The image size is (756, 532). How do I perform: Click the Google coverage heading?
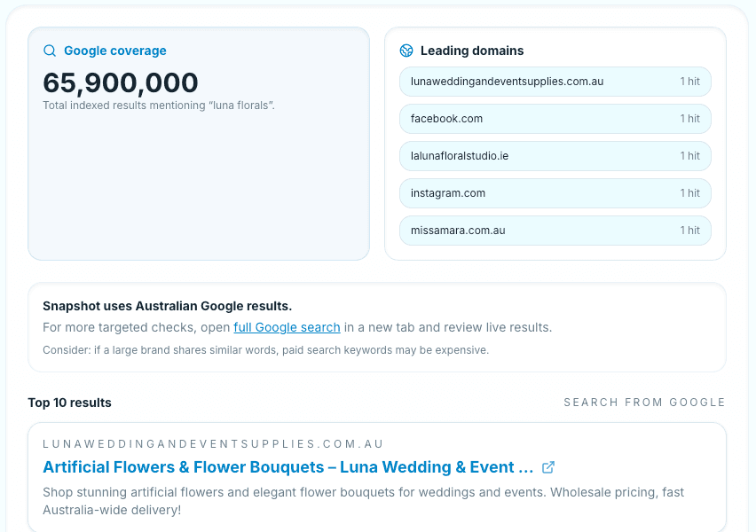(115, 51)
